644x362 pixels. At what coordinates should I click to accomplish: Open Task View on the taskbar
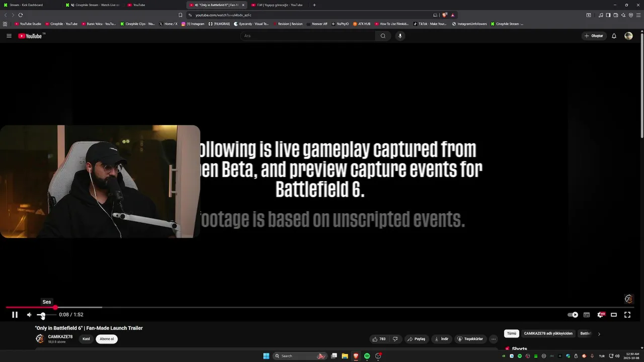(334, 356)
